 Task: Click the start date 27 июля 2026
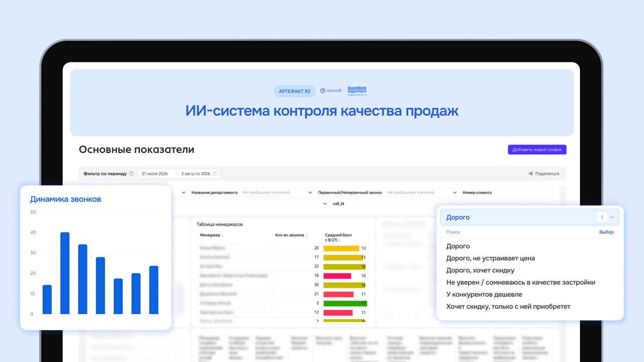click(x=155, y=174)
